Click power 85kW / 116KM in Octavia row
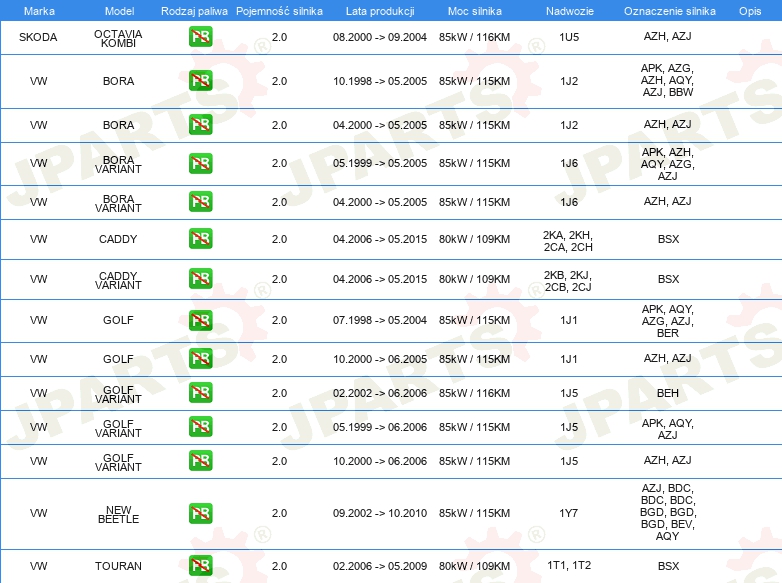Image resolution: width=782 pixels, height=583 pixels. [474, 37]
